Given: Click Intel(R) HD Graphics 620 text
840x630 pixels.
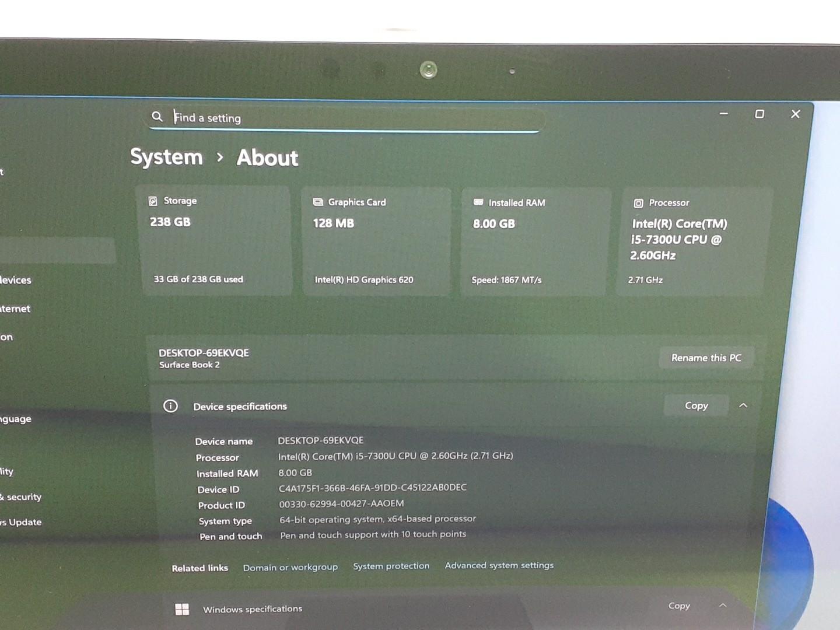Looking at the screenshot, I should coord(364,279).
